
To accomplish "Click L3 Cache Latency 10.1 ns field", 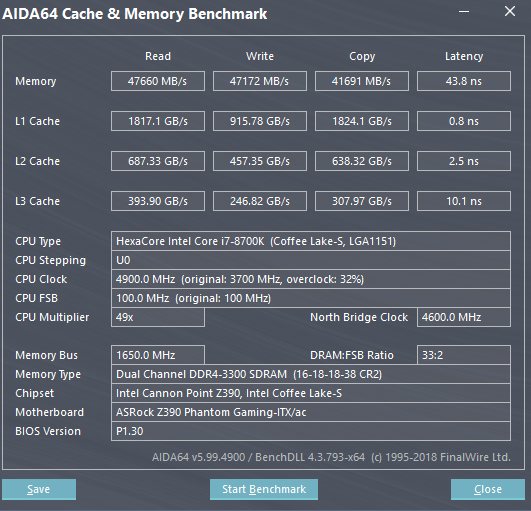I will click(464, 201).
